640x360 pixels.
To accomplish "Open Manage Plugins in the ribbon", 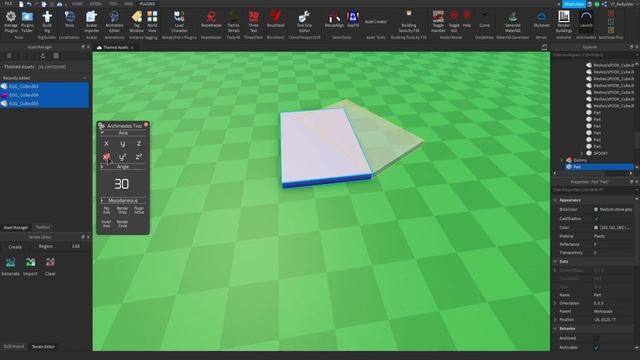I will [11, 22].
